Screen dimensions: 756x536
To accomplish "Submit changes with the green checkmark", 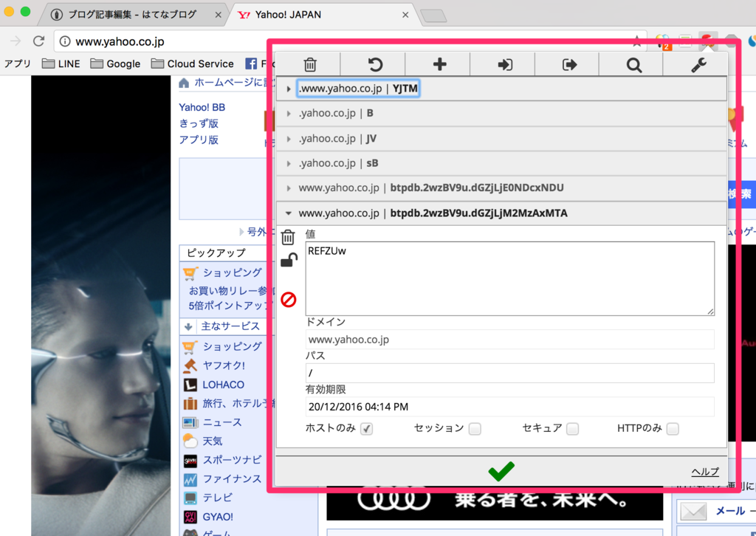I will click(x=501, y=471).
